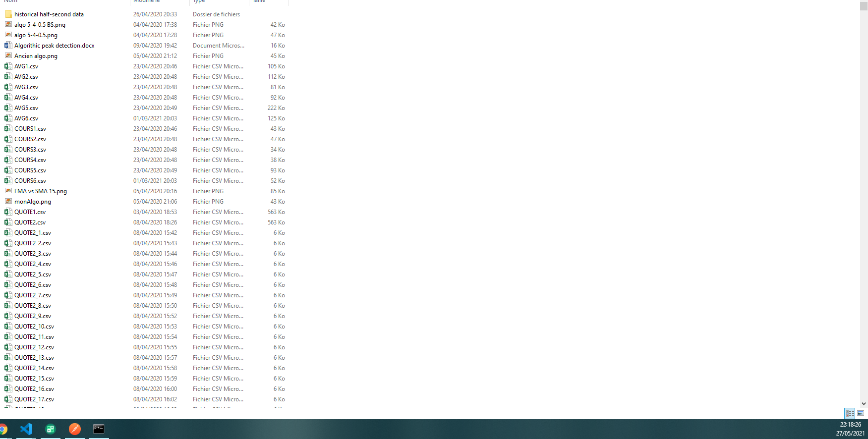Select file name QUOTE2_11.csv
The image size is (868, 439).
(34, 337)
